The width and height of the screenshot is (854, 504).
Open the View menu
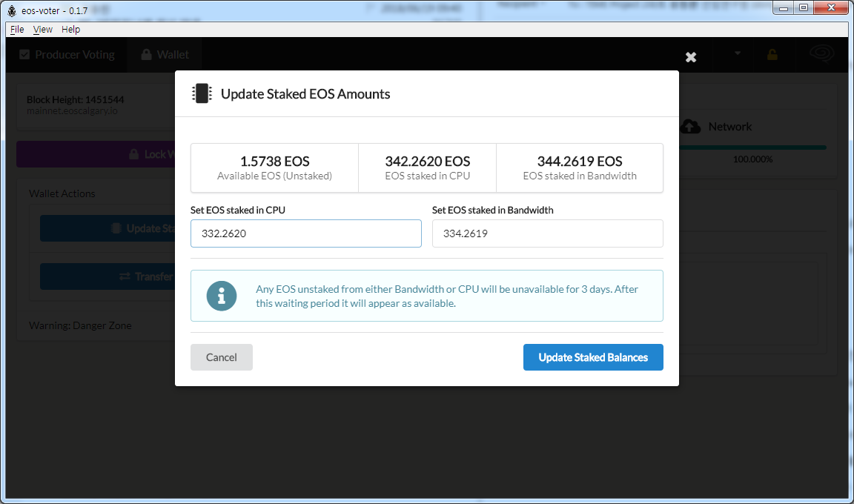pos(42,30)
